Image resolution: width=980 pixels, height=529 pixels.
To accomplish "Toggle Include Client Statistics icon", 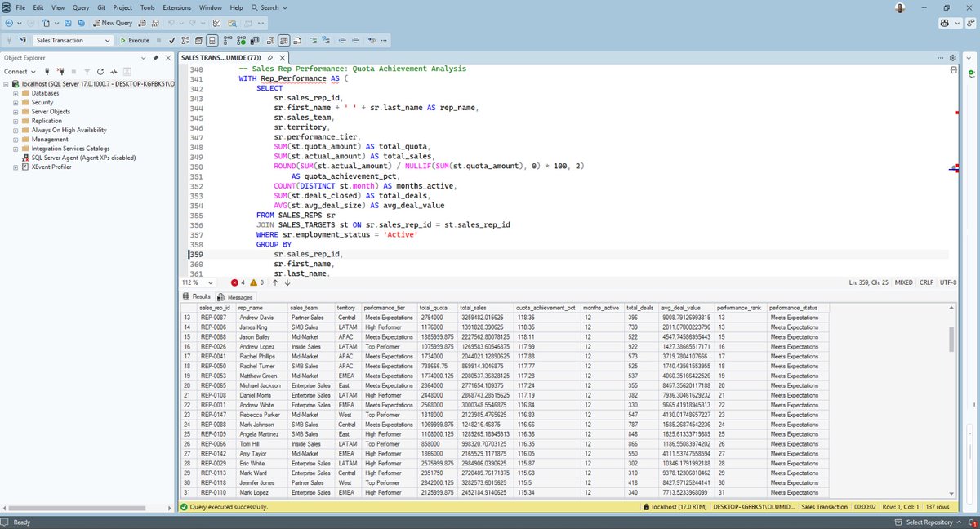I will coord(254,40).
